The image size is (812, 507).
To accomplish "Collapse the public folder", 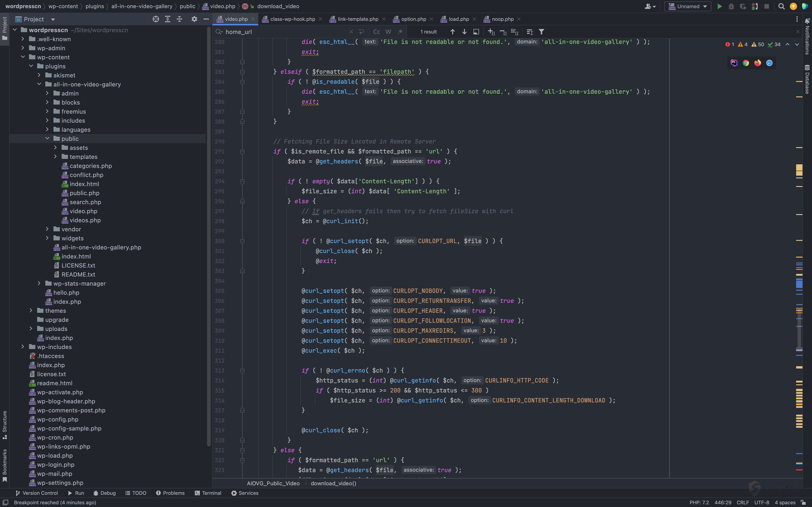I will pyautogui.click(x=47, y=139).
